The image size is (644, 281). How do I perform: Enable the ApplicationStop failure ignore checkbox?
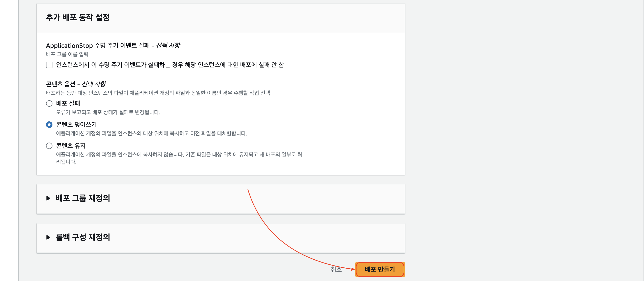[49, 65]
